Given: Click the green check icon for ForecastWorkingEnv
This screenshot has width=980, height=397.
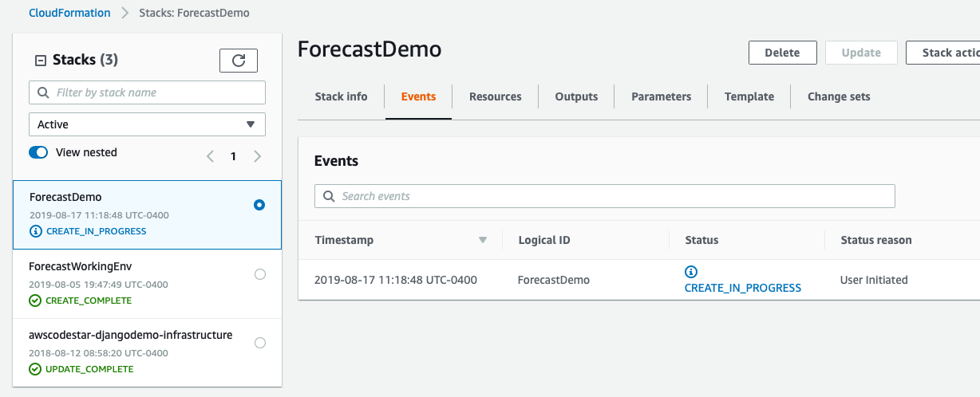Looking at the screenshot, I should click(35, 301).
